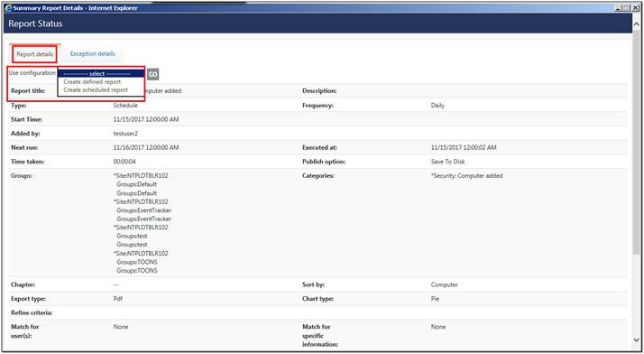This screenshot has width=644, height=354.
Task: Click the 'Next run:' label
Action: (x=24, y=147)
